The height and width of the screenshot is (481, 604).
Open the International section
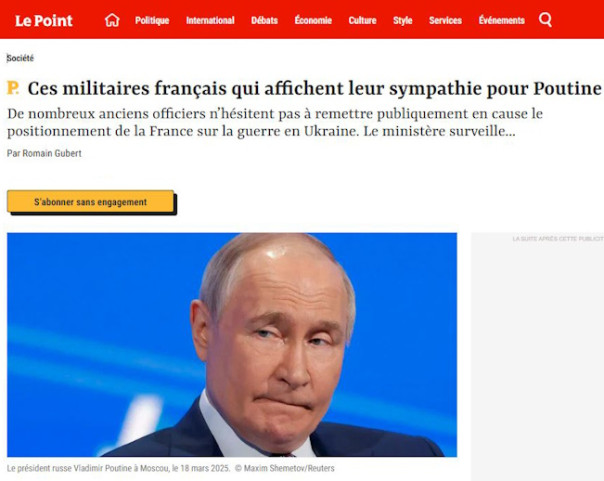tap(210, 20)
